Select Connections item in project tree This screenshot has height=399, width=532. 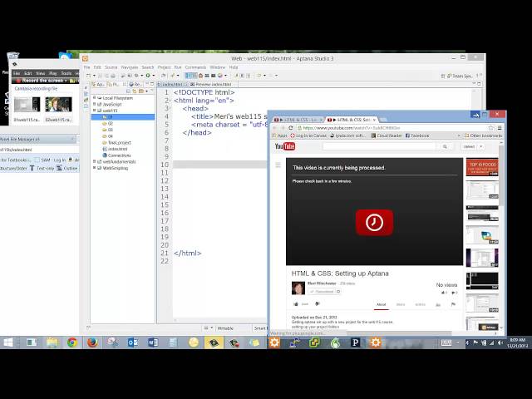point(116,155)
